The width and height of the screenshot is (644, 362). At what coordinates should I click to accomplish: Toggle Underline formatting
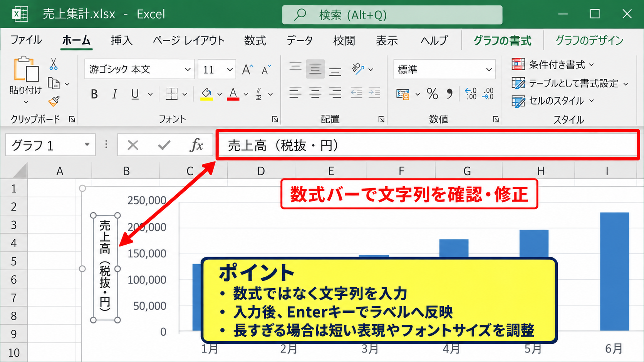(135, 94)
